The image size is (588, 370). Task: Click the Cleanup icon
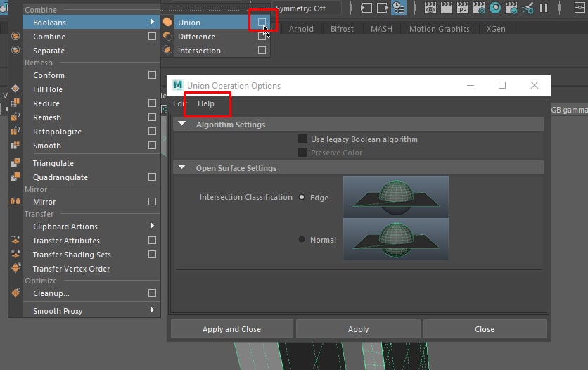tap(15, 293)
